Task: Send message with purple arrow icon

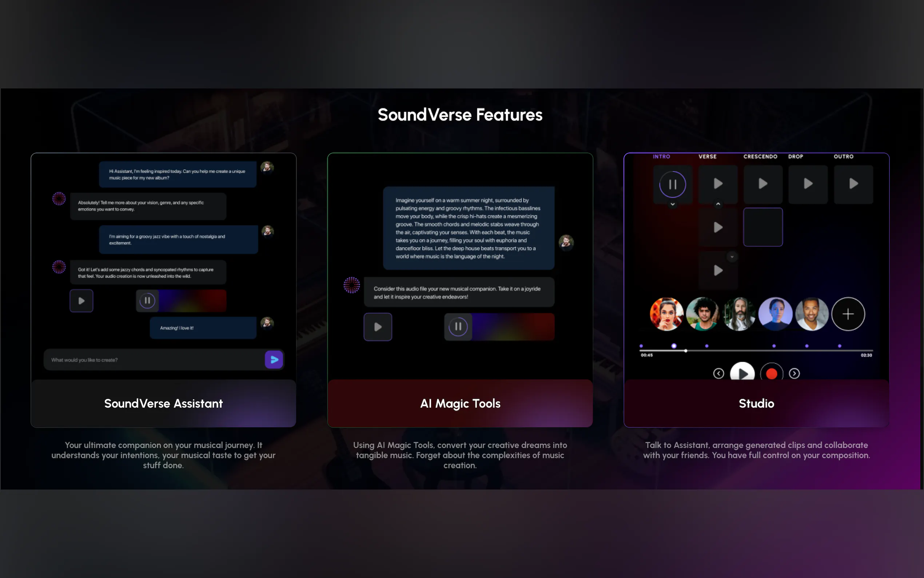Action: (x=274, y=360)
